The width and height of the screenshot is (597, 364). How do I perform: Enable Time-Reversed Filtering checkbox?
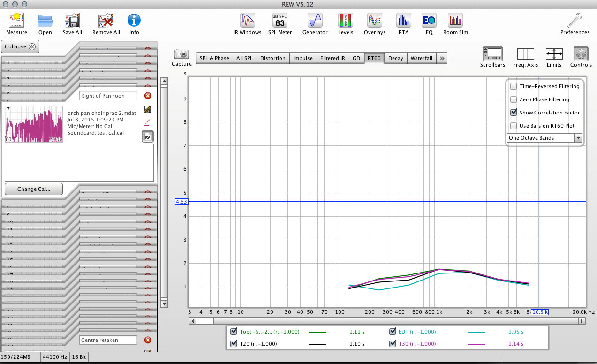pyautogui.click(x=514, y=86)
